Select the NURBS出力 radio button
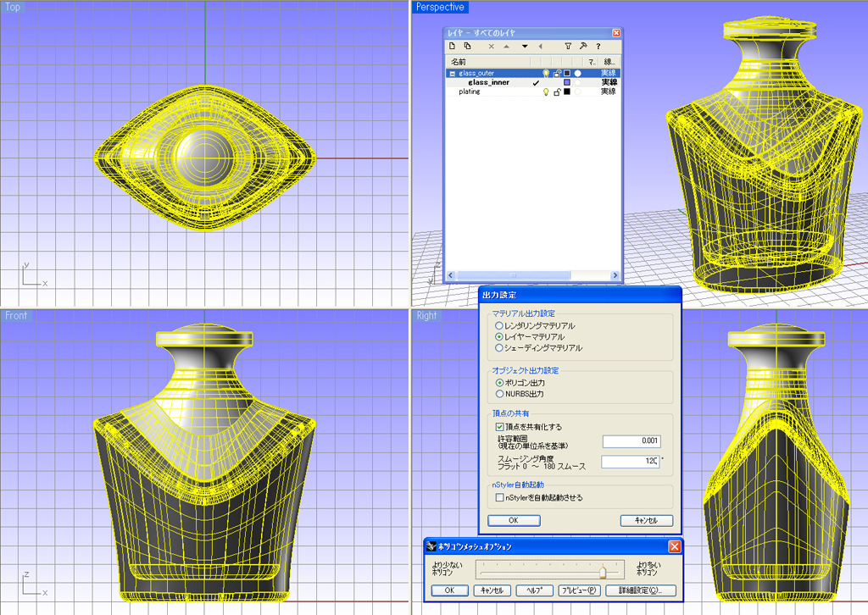Viewport: 868px width, 615px height. tap(499, 394)
